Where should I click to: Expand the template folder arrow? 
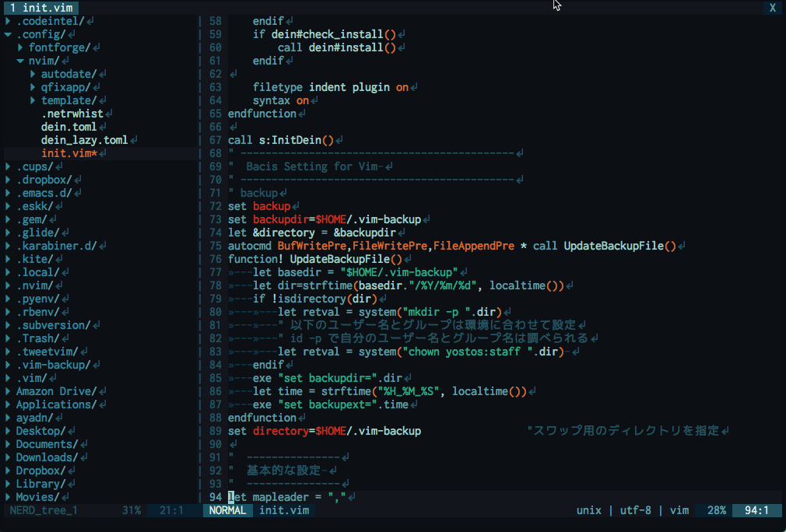click(33, 100)
